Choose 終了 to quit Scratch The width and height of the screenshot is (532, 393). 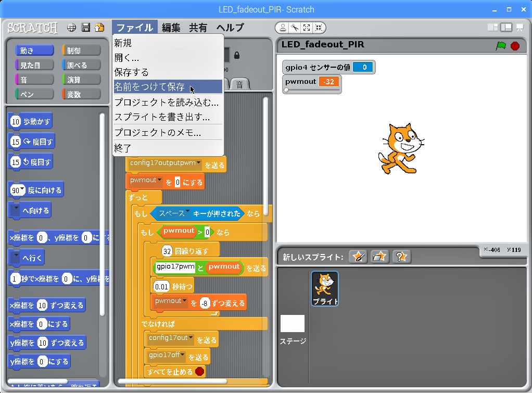(x=168, y=148)
